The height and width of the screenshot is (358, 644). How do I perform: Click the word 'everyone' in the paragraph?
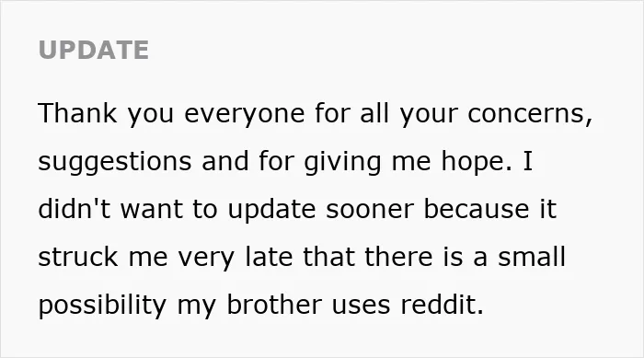pos(245,115)
